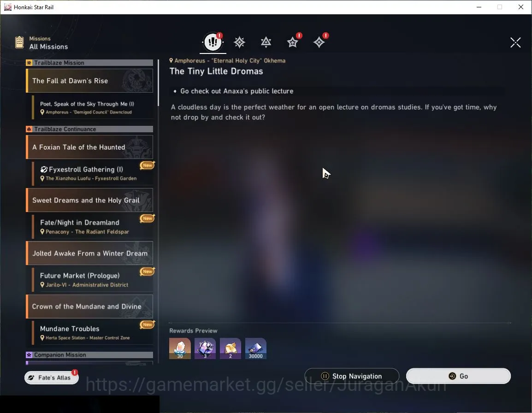Screen dimensions: 532x413
Task: Click the New badge on Future Market
Action: click(x=147, y=271)
